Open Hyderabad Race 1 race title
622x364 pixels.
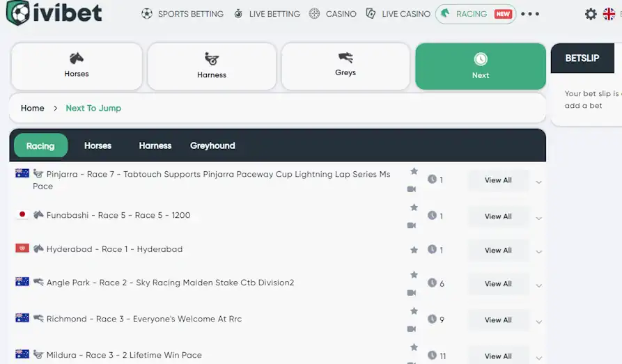(x=114, y=249)
